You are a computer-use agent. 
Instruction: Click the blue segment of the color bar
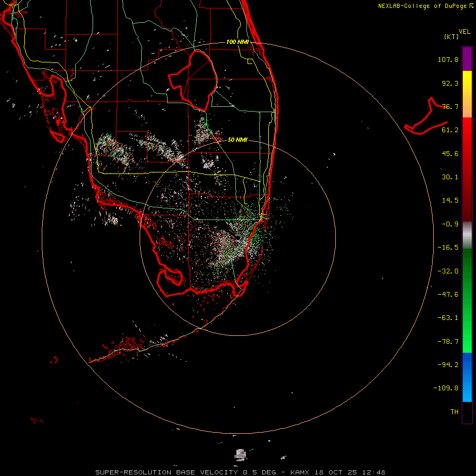pos(467,377)
